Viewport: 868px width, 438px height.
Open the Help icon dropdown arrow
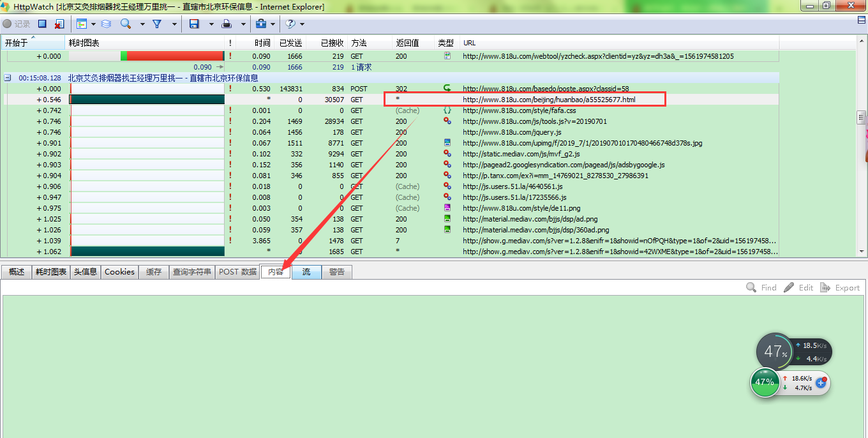pyautogui.click(x=302, y=24)
